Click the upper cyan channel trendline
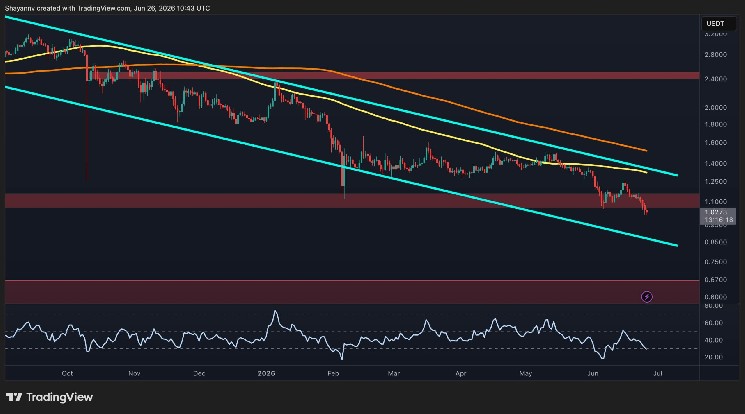745x414 pixels. [342, 96]
